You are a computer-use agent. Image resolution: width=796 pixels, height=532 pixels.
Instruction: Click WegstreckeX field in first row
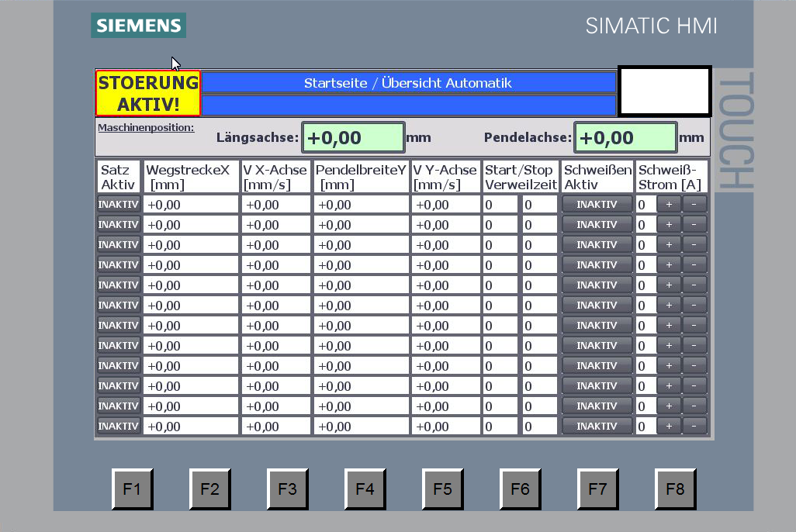coord(191,204)
